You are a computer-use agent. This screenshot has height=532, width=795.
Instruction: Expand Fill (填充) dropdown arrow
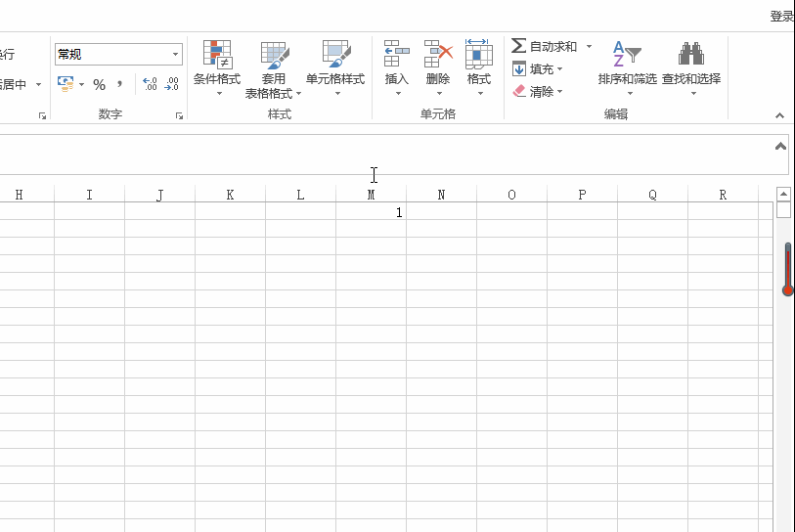559,69
